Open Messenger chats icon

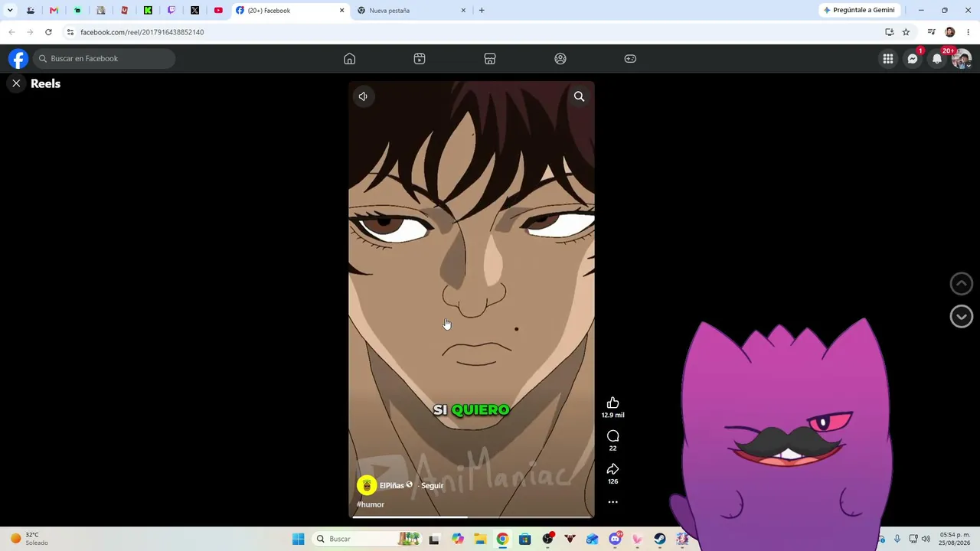point(913,59)
